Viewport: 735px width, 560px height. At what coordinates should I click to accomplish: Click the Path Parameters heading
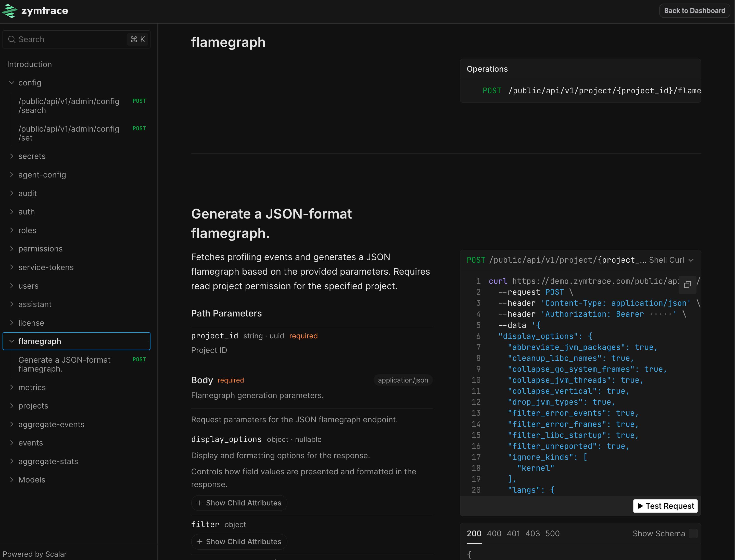[x=226, y=313]
